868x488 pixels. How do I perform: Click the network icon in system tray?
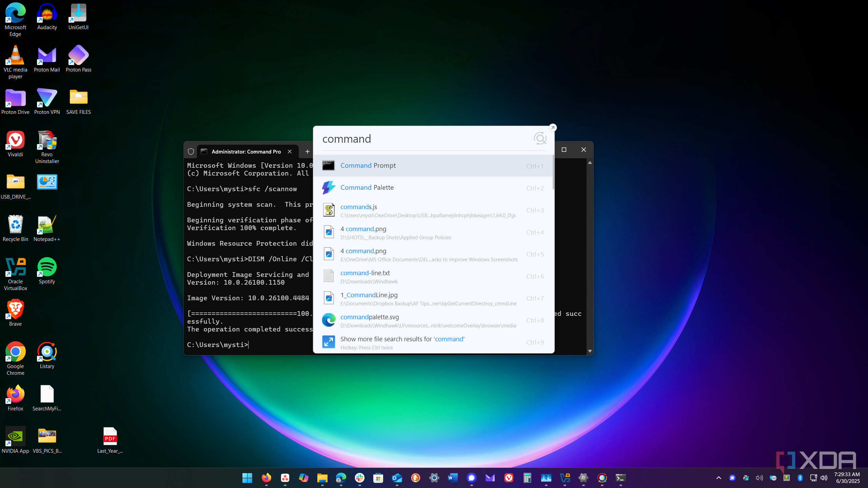[x=813, y=478]
